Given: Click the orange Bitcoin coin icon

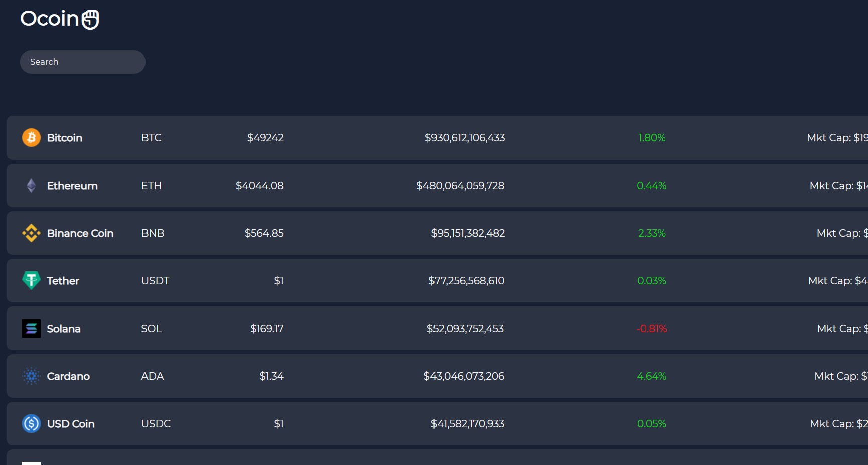Looking at the screenshot, I should pyautogui.click(x=31, y=137).
